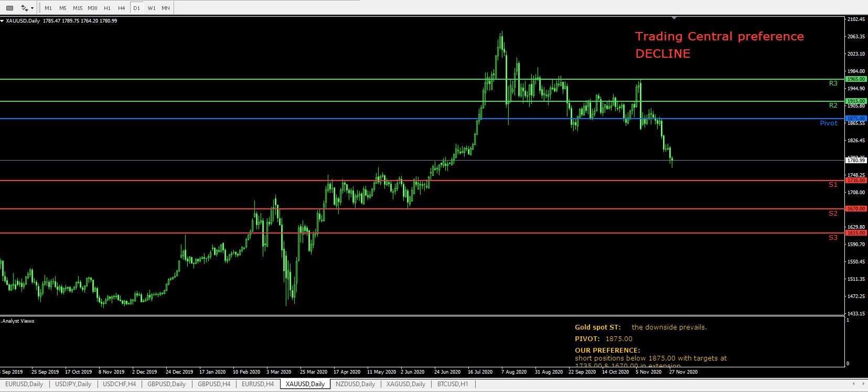Click the 1433.15 price scale value
Image resolution: width=868 pixels, height=392 pixels.
coord(856,314)
